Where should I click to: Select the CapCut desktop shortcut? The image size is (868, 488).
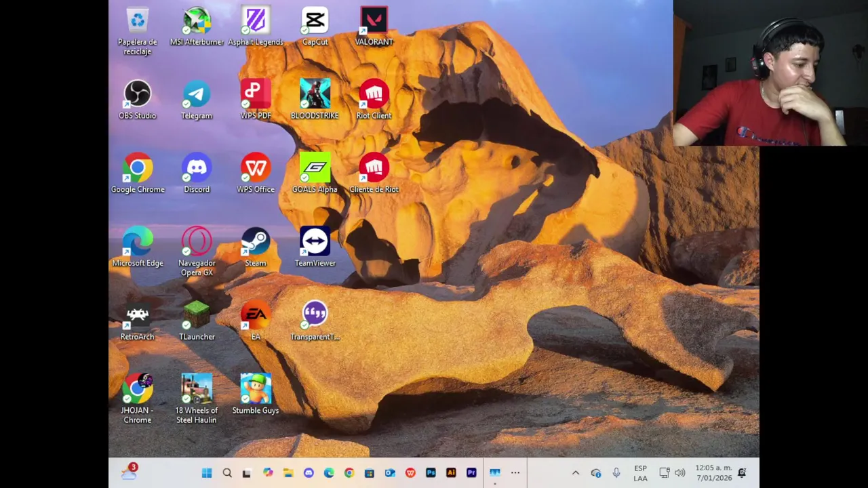pyautogui.click(x=315, y=27)
